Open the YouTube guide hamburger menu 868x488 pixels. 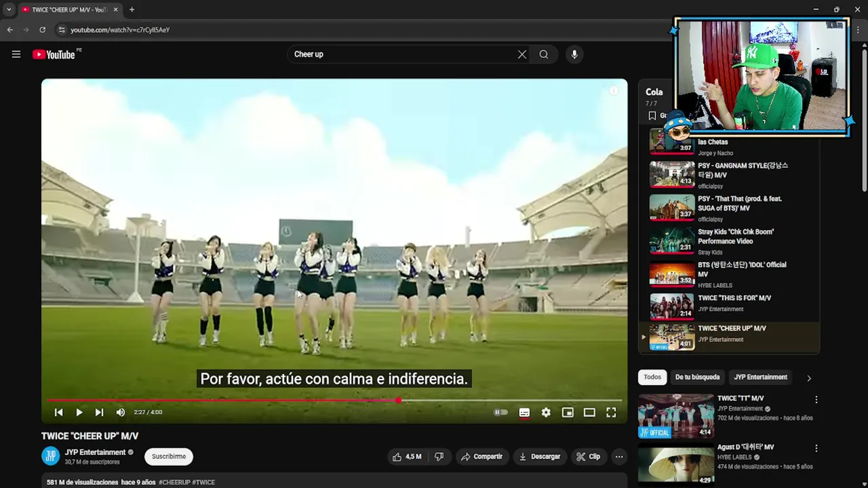click(x=16, y=54)
